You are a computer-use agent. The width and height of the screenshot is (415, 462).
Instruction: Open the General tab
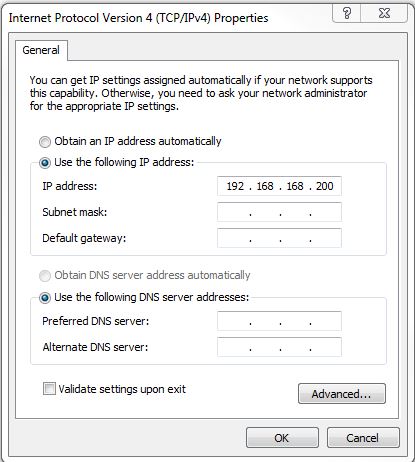[41, 50]
